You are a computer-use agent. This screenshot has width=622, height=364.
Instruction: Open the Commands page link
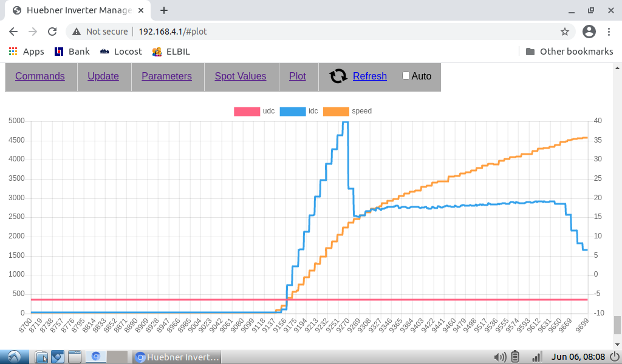[40, 76]
